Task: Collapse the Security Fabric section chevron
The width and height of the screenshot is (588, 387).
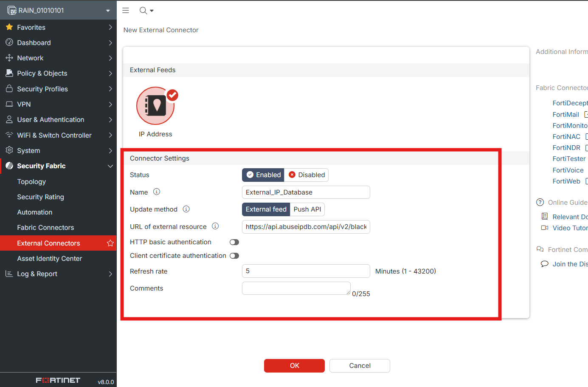Action: pos(110,166)
